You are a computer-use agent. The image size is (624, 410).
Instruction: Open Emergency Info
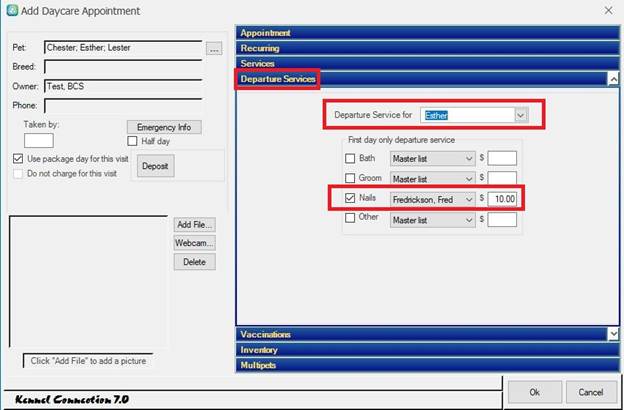(164, 127)
